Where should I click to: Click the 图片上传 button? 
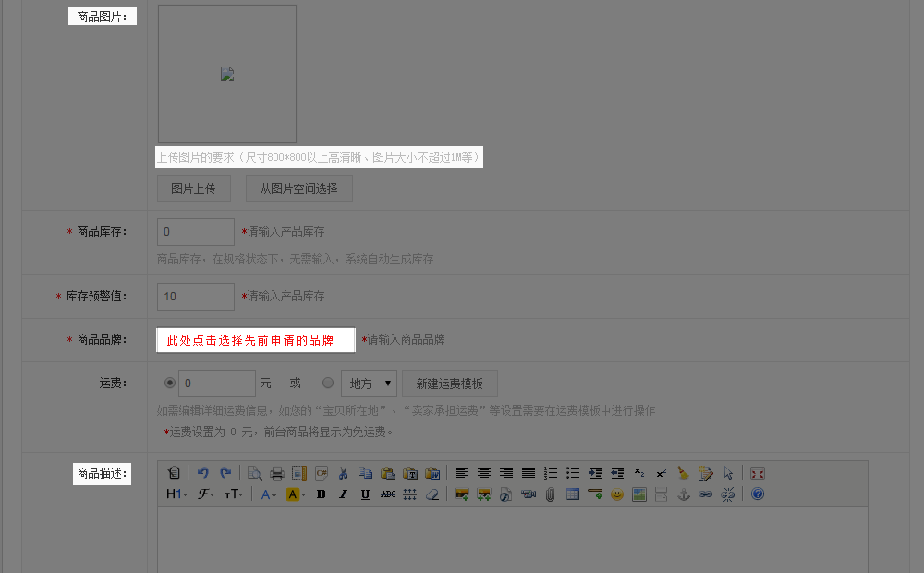pyautogui.click(x=193, y=189)
